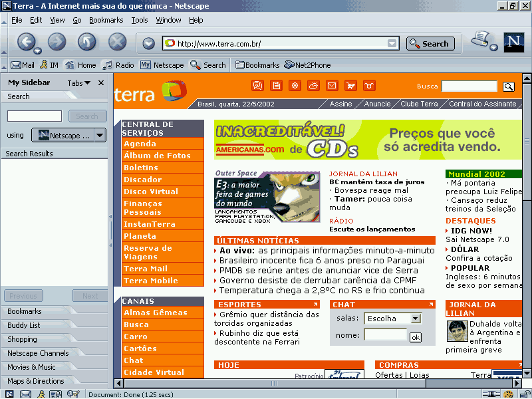Click the chat 'nome' input field
Viewport: 532px width, 399px height.
point(385,335)
